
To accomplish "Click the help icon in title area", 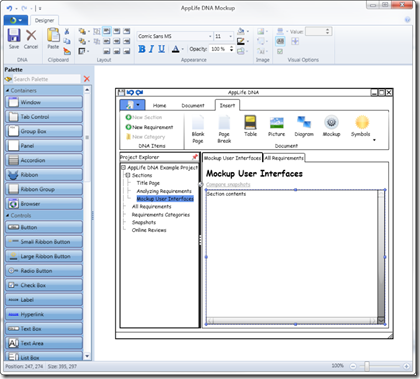I will (407, 20).
